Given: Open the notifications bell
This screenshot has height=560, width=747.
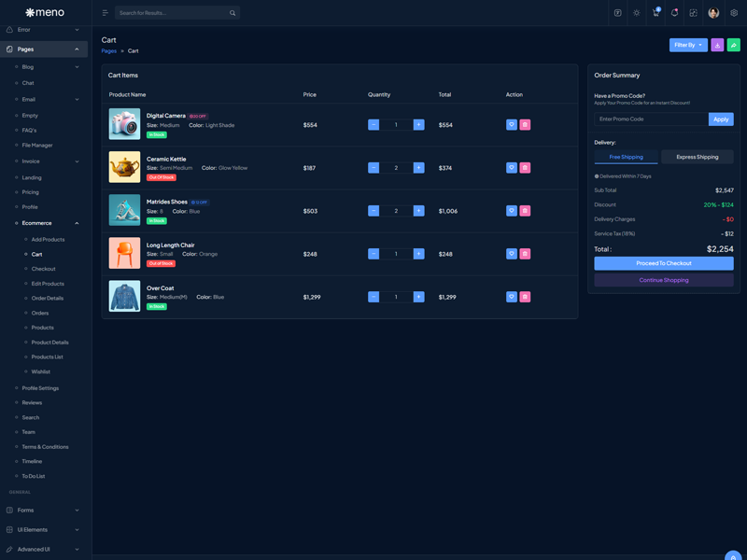Looking at the screenshot, I should (x=674, y=13).
